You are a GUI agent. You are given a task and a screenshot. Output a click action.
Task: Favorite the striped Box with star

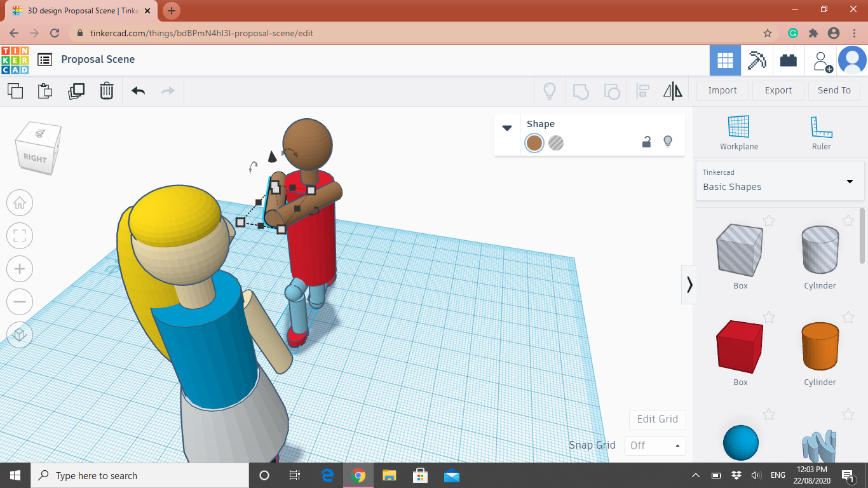pos(769,220)
